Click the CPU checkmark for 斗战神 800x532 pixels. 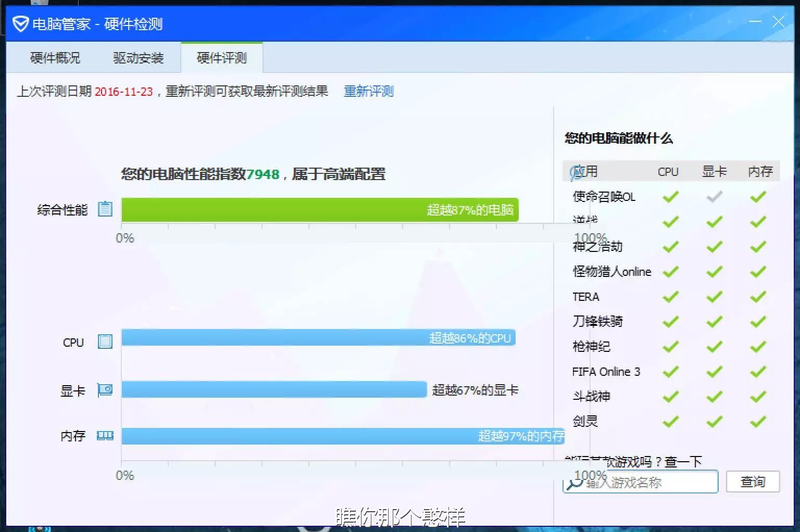pos(671,397)
